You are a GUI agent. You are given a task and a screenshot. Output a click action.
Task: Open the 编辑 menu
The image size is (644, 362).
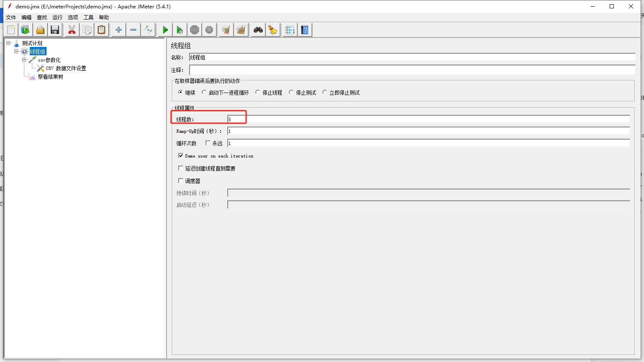(26, 17)
